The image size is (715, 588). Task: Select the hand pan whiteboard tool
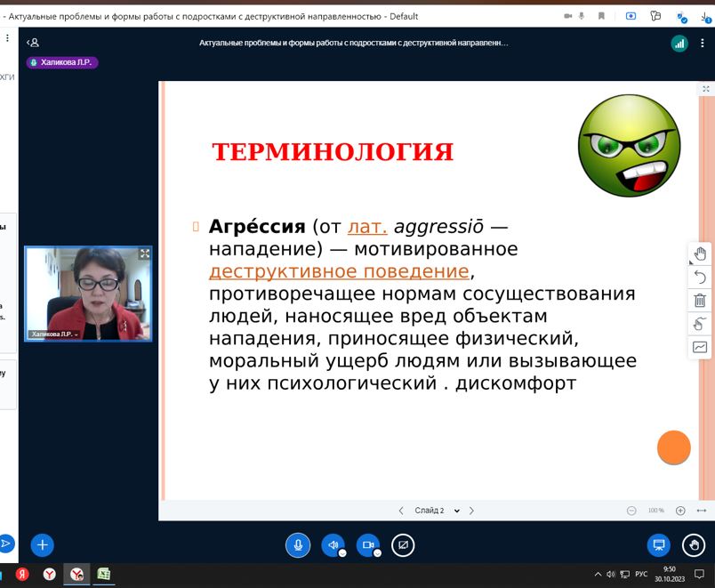[x=700, y=254]
